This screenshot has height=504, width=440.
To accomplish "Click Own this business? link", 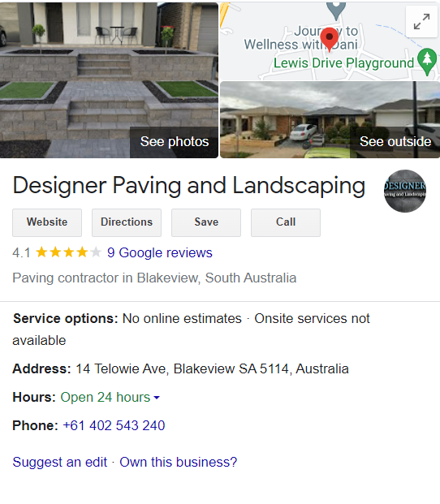I will coord(179,463).
